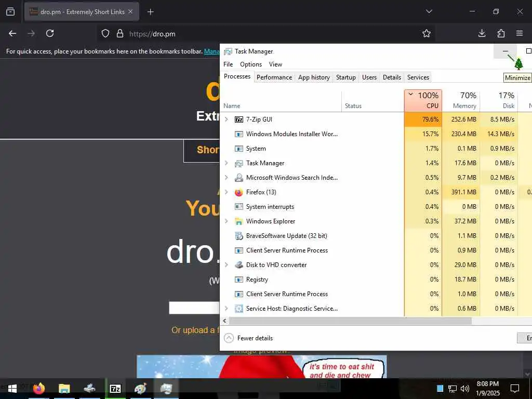The width and height of the screenshot is (532, 399).
Task: Expand the Task Manager process group
Action: [227, 163]
